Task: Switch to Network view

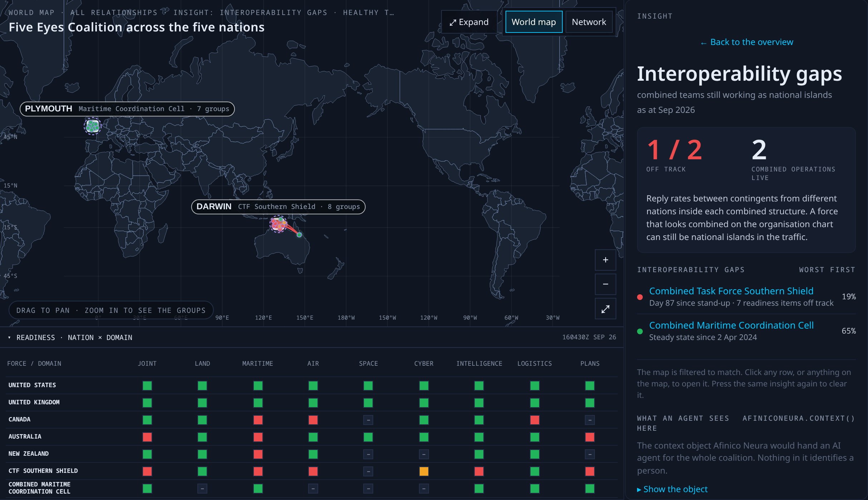Action: (x=589, y=22)
